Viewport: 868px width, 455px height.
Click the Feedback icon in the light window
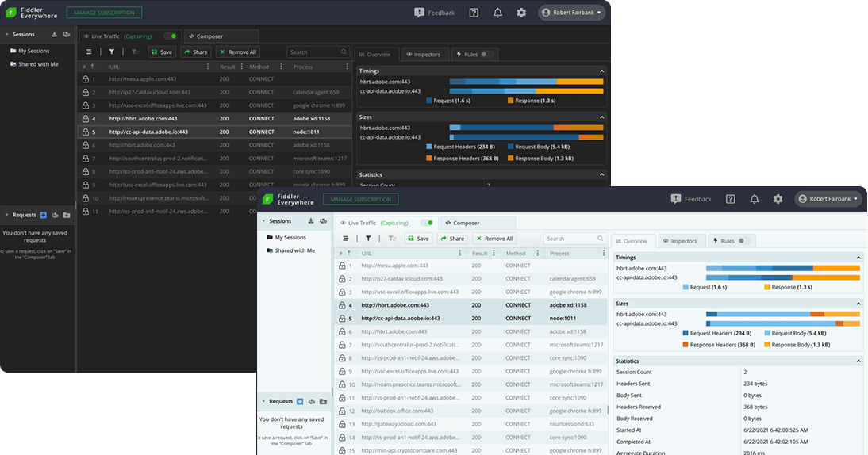(676, 198)
